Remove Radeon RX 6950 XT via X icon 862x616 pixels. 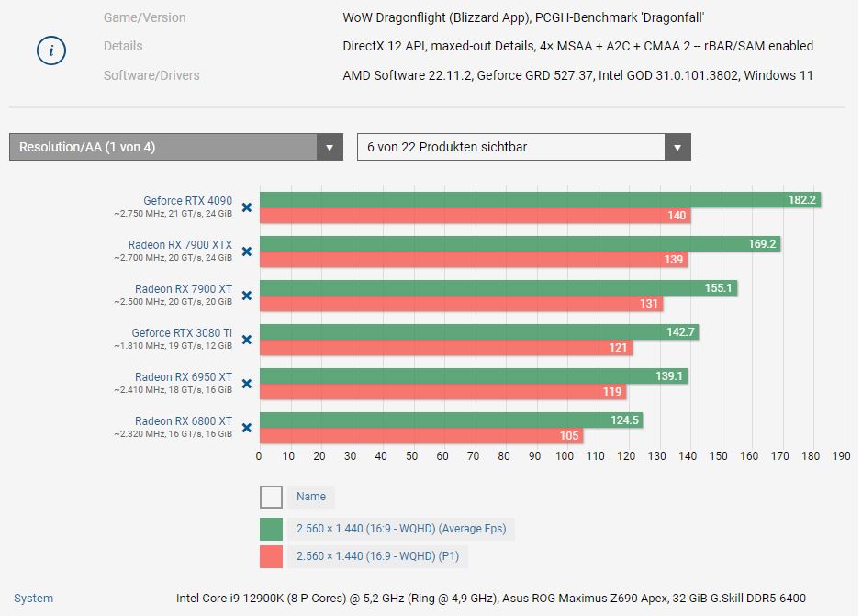[x=247, y=384]
